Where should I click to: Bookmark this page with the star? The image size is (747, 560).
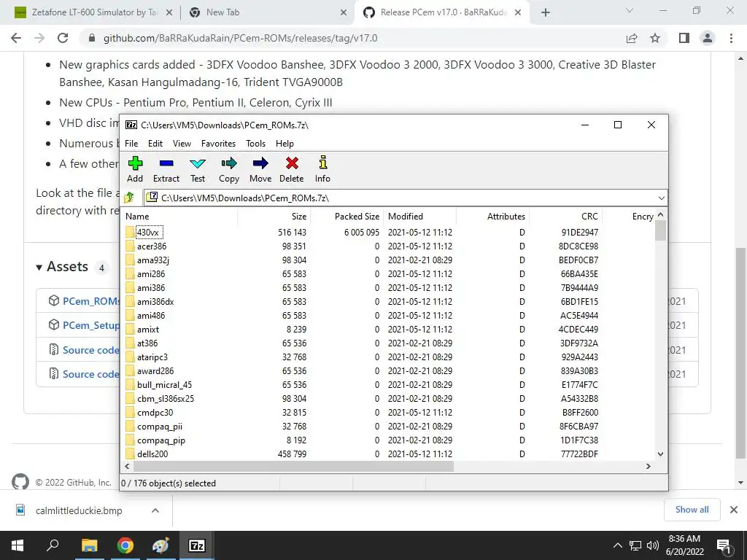pos(655,38)
